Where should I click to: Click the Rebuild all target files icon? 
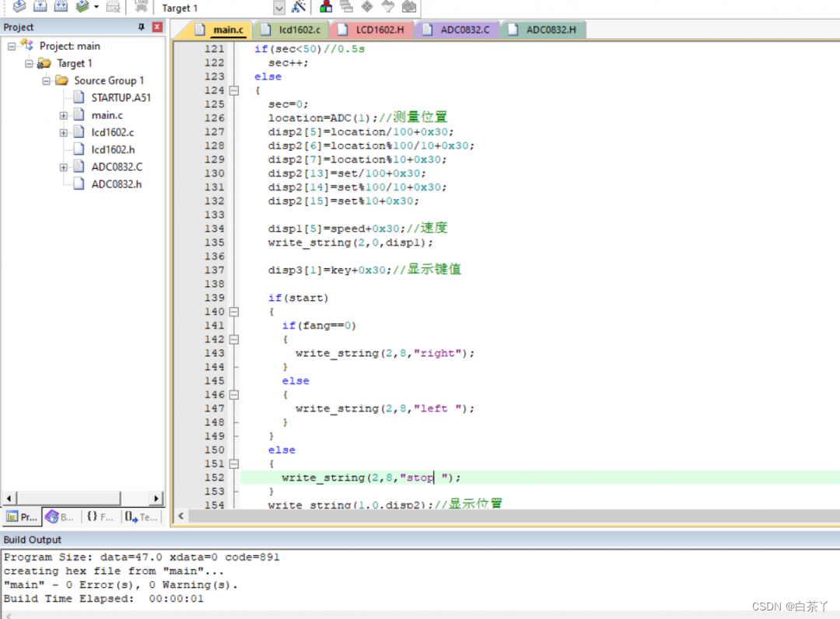point(61,7)
